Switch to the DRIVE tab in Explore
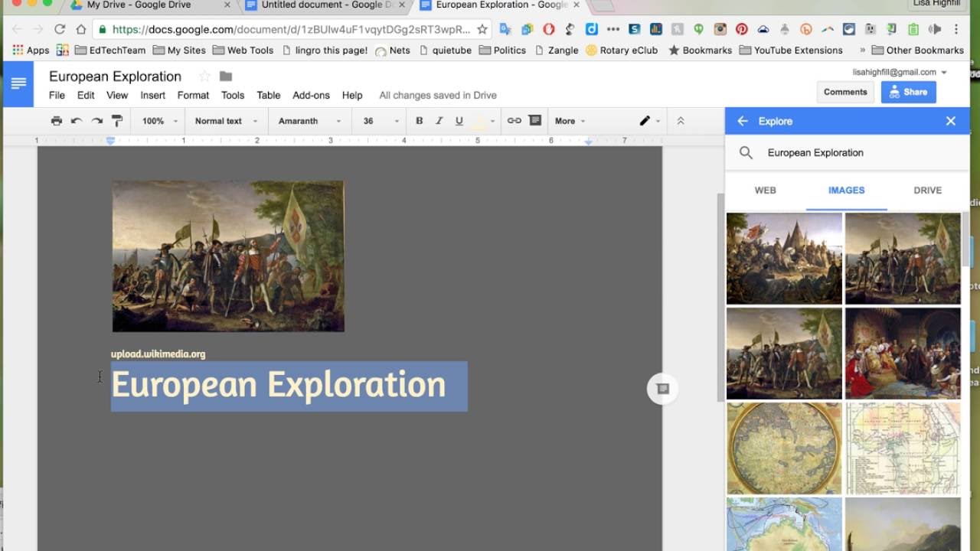The height and width of the screenshot is (551, 980). tap(927, 190)
